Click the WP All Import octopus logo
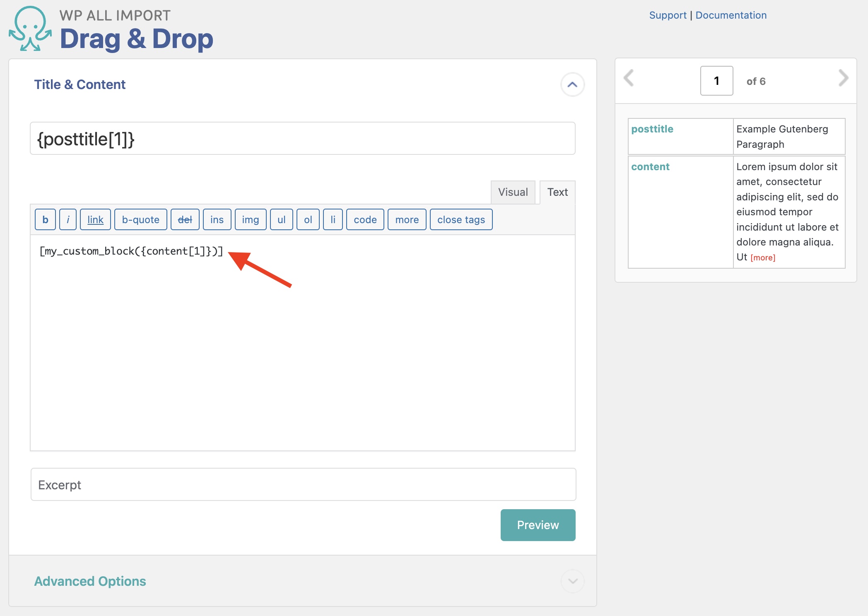The height and width of the screenshot is (616, 868). tap(30, 29)
